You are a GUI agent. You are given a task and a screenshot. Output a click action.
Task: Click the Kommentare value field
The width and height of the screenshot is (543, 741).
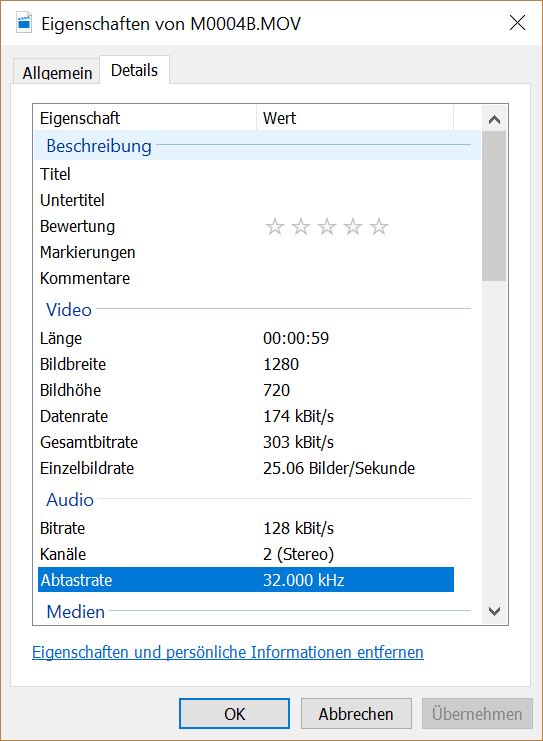[x=354, y=278]
